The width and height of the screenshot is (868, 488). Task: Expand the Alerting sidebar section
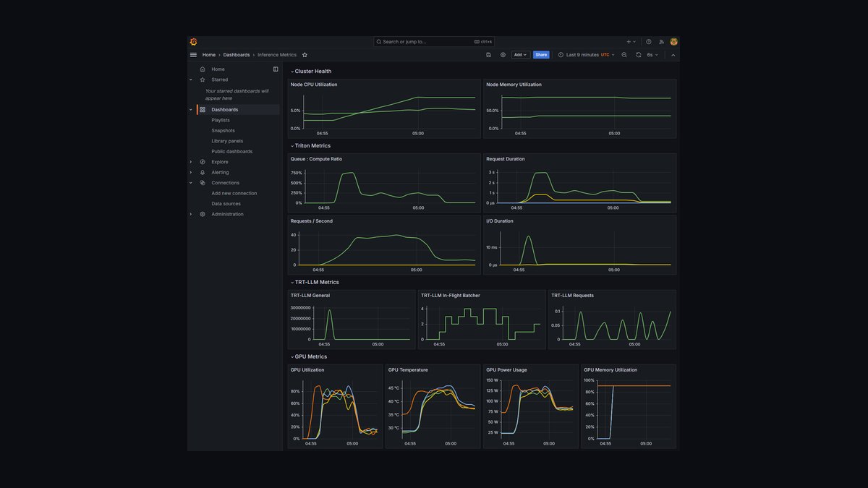(191, 173)
